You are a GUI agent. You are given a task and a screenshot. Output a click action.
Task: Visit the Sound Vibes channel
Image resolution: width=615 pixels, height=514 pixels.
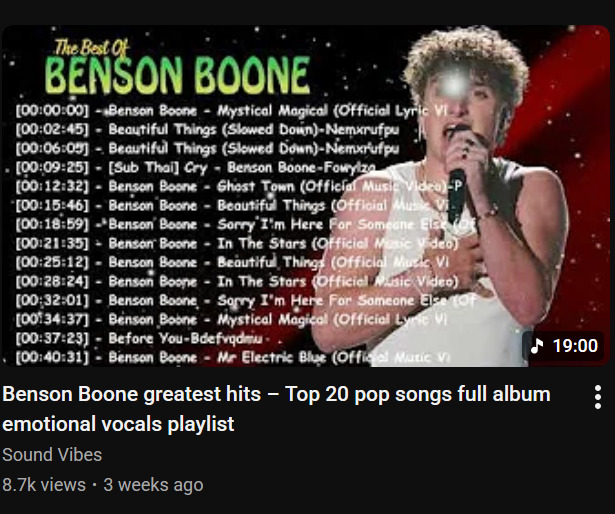pos(52,455)
